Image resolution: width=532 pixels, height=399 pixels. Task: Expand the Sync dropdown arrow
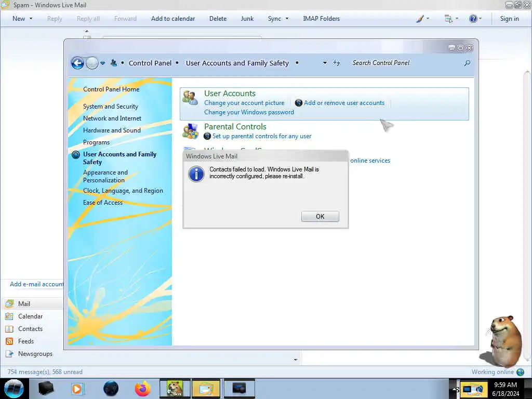[x=287, y=19]
